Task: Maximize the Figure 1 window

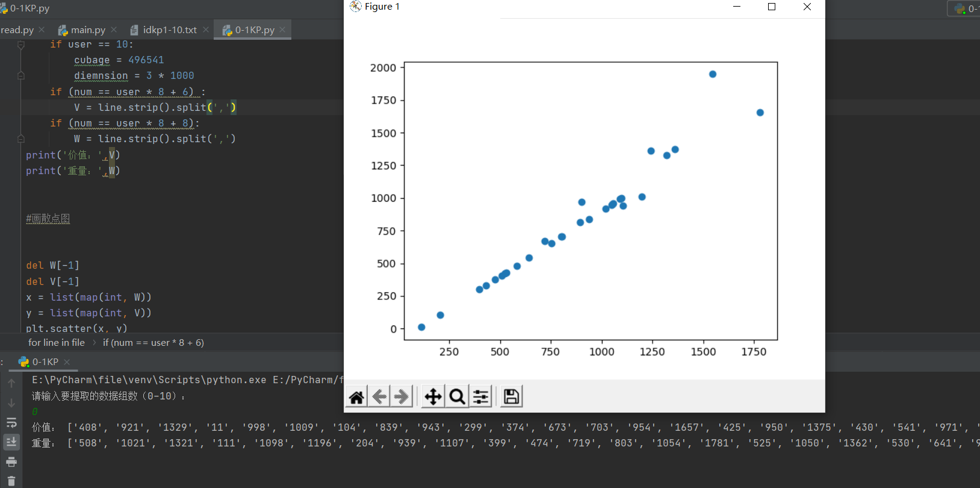Action: [772, 7]
